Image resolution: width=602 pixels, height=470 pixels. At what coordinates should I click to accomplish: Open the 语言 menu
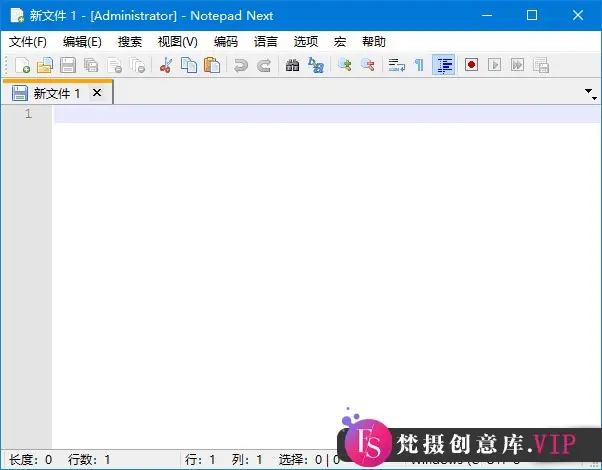click(x=265, y=41)
